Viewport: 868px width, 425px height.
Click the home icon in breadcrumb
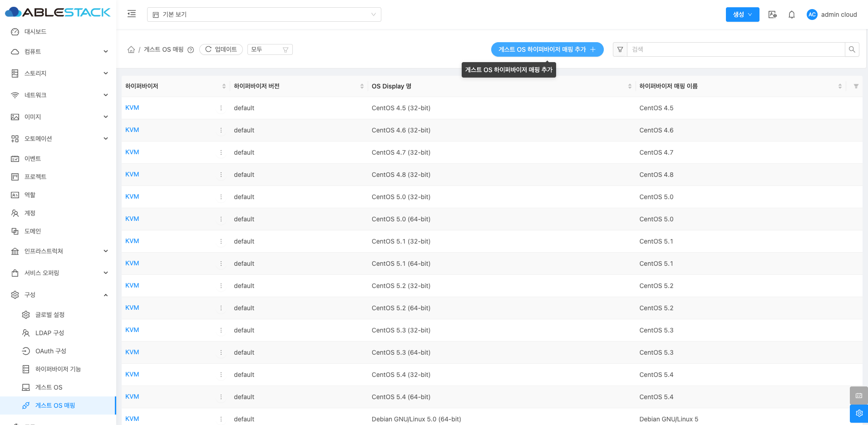(131, 49)
